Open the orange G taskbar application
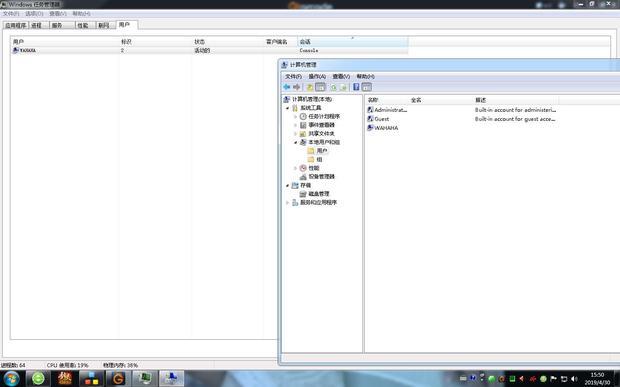The height and width of the screenshot is (387, 620). click(x=118, y=378)
